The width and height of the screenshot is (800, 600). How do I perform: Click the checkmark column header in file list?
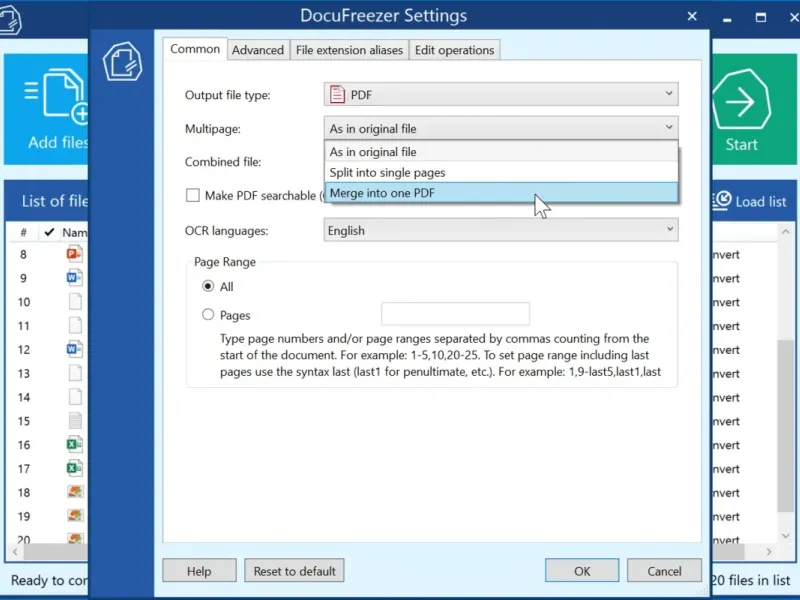[x=49, y=233]
